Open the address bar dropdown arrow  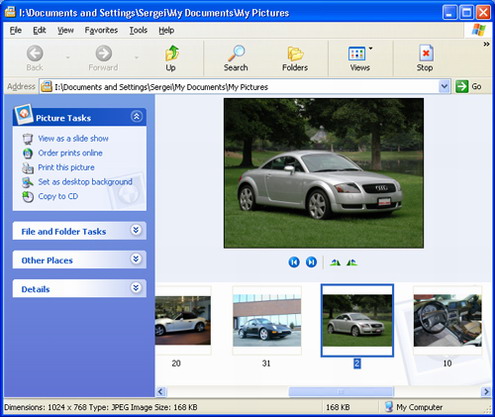pos(444,87)
